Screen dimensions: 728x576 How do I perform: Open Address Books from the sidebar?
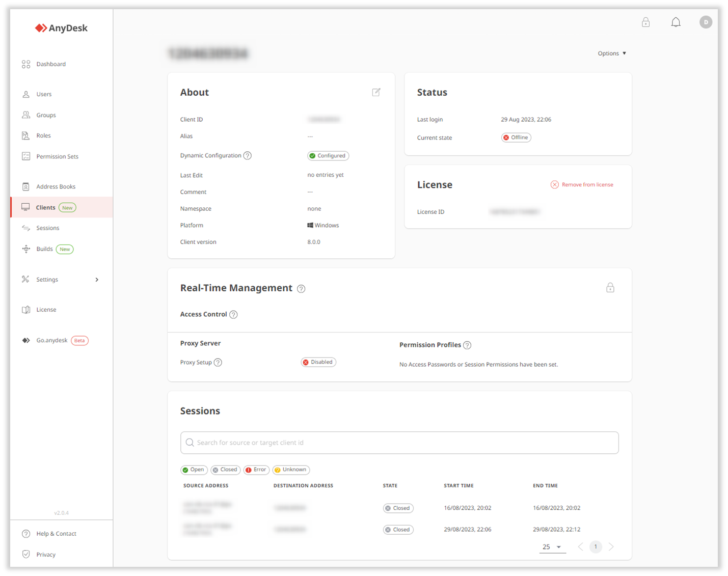tap(56, 186)
